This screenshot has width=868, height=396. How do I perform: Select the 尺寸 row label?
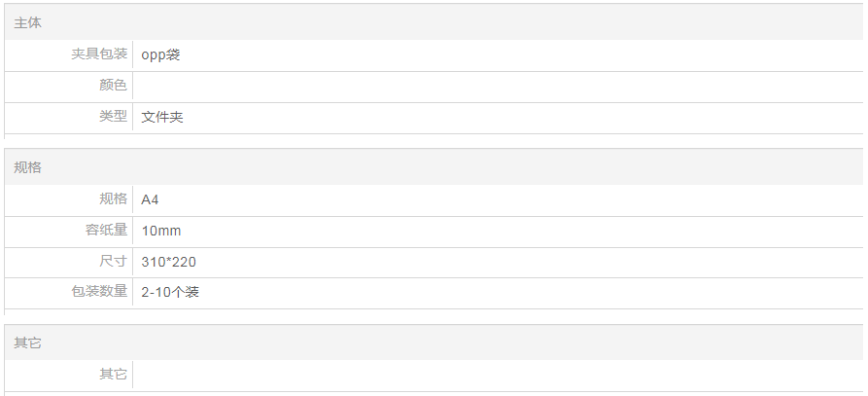click(114, 262)
